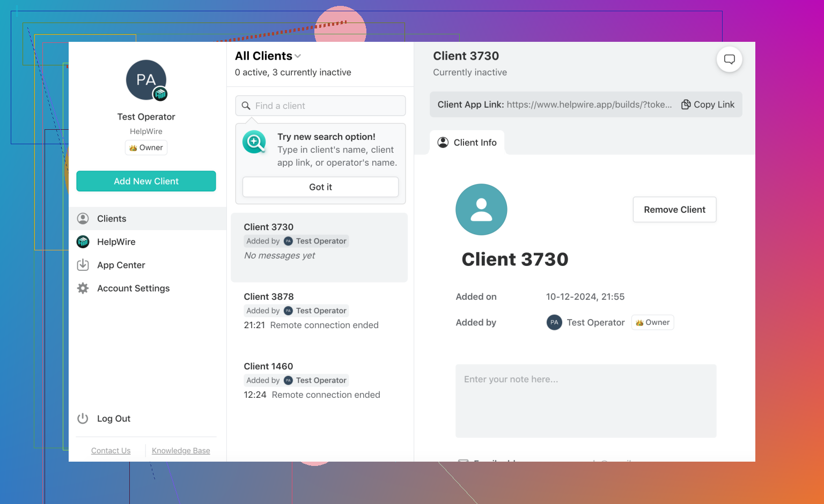Open the Contact Us link
Viewport: 824px width, 504px height.
[x=111, y=451]
